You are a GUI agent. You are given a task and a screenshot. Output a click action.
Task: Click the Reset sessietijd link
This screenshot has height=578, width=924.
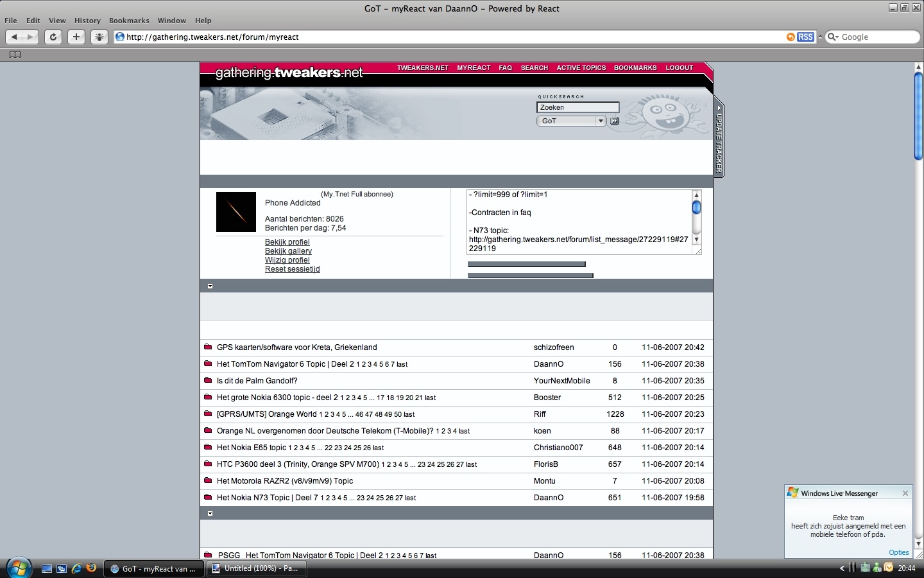tap(293, 269)
